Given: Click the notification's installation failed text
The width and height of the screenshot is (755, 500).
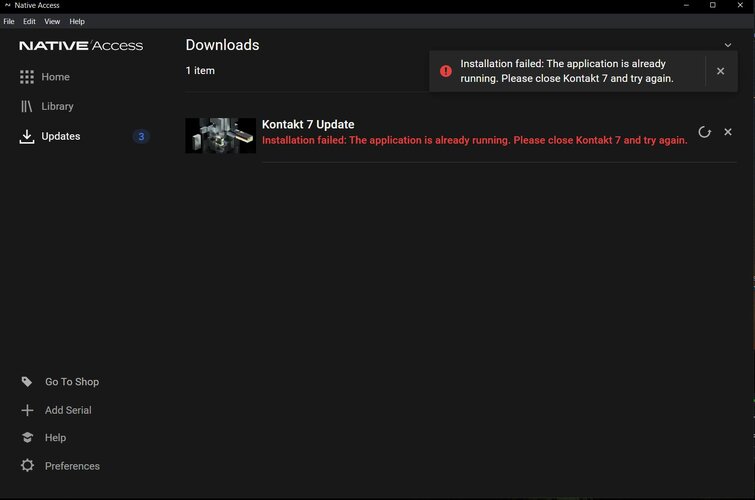Looking at the screenshot, I should point(567,71).
